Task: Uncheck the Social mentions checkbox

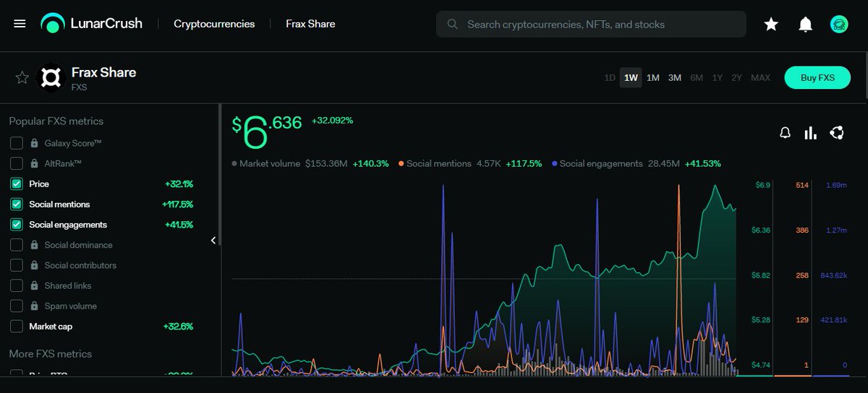Action: (17, 204)
